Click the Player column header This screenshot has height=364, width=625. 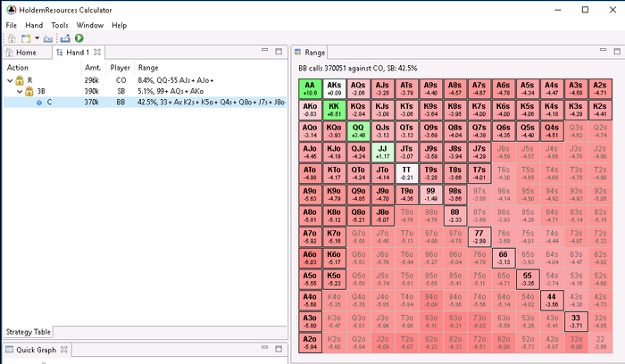pyautogui.click(x=121, y=68)
